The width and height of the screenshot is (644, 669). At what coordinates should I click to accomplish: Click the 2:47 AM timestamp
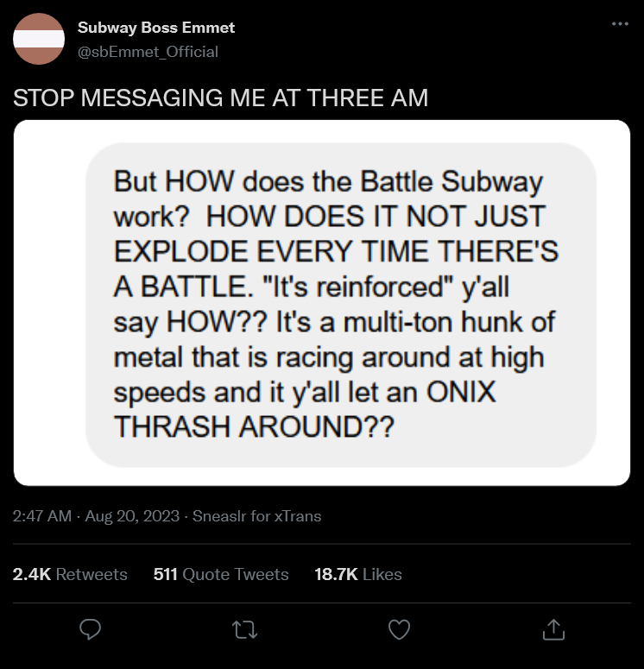click(x=42, y=516)
